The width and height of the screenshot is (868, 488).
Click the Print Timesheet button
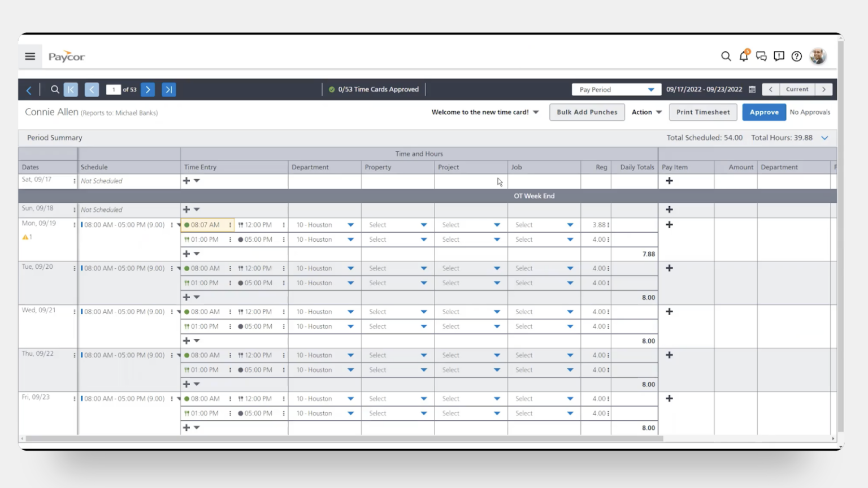tap(703, 112)
